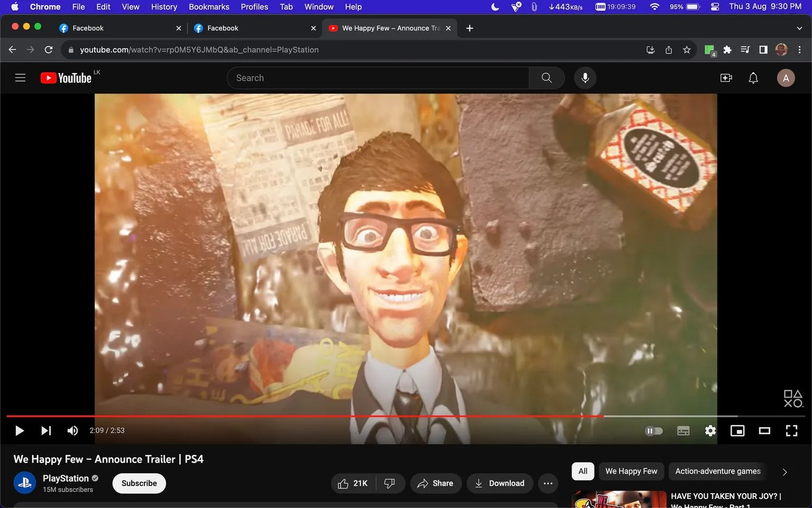The image size is (812, 508).
Task: Switch to theater mode
Action: pyautogui.click(x=764, y=430)
